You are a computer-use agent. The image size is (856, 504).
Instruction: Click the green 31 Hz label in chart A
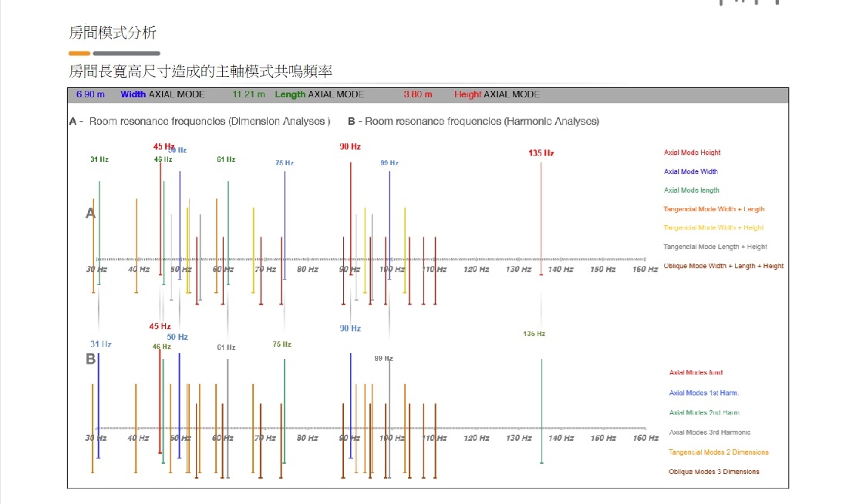point(99,160)
